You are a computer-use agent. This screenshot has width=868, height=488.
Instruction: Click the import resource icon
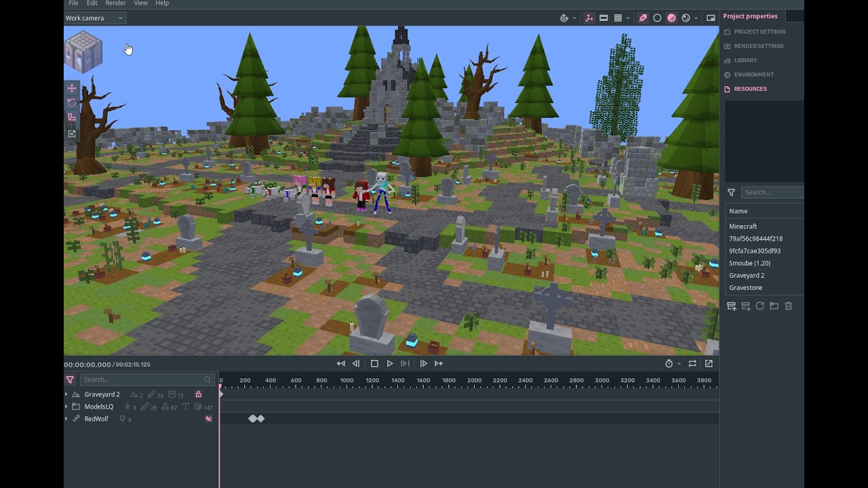pyautogui.click(x=732, y=306)
